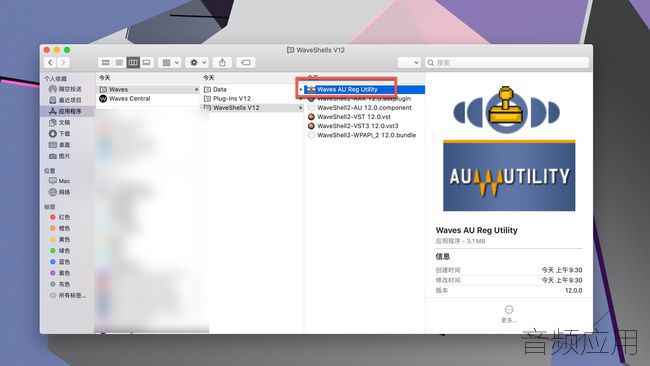Click into the 搜索 search field
The width and height of the screenshot is (650, 366).
pos(507,63)
